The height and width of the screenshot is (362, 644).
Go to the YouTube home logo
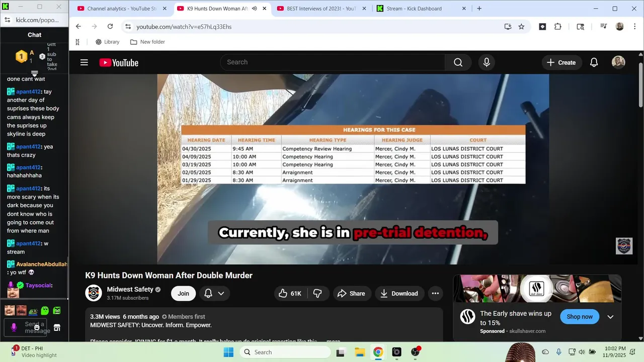click(x=119, y=62)
